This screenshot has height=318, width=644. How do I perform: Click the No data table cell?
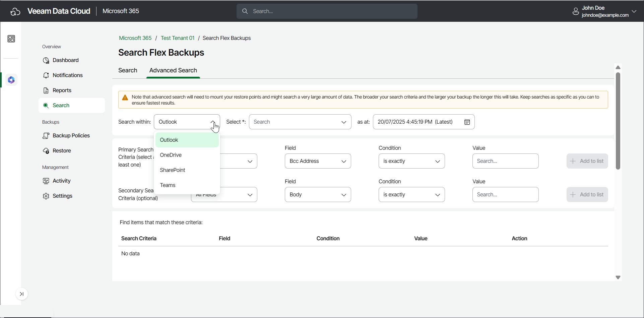click(x=130, y=254)
